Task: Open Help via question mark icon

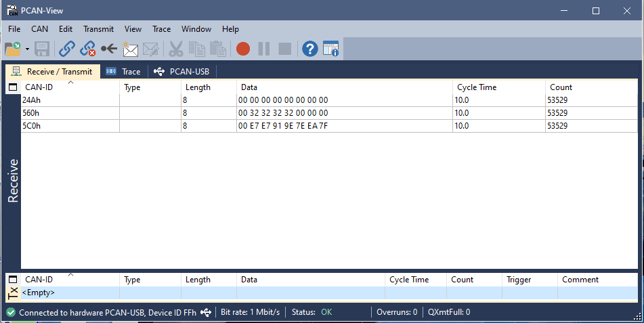Action: coord(310,49)
